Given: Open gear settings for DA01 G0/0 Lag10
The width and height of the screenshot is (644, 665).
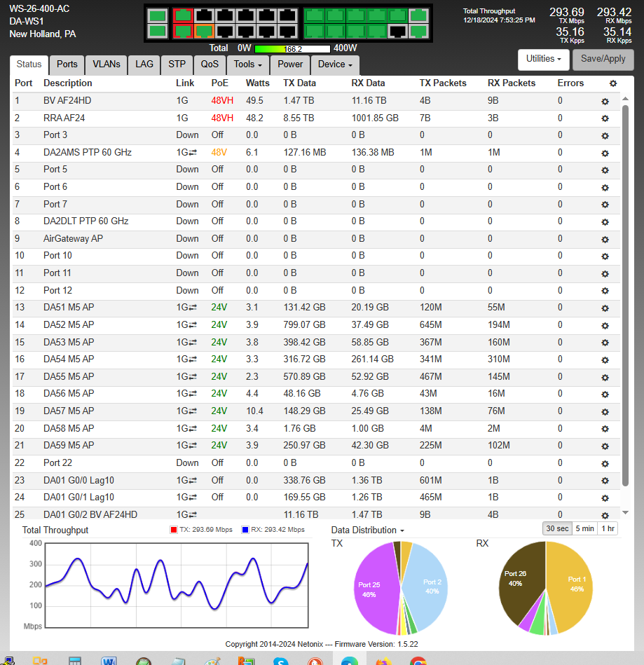Looking at the screenshot, I should (605, 480).
